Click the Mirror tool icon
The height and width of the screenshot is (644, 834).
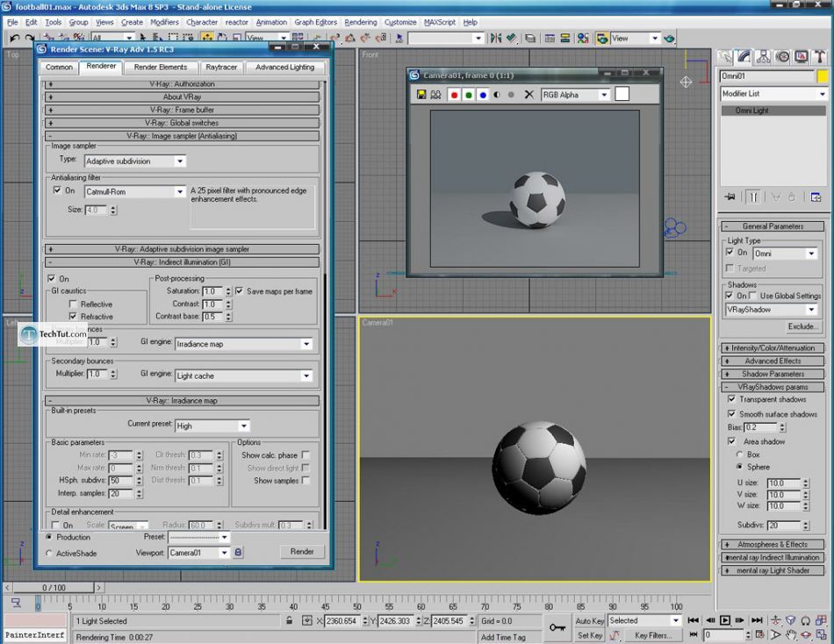[496, 38]
